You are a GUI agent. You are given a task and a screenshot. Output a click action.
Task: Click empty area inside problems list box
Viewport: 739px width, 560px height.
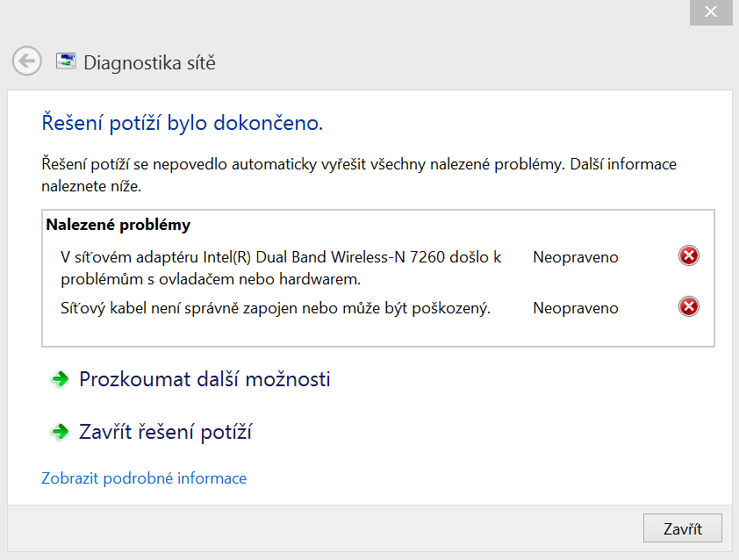click(x=377, y=334)
